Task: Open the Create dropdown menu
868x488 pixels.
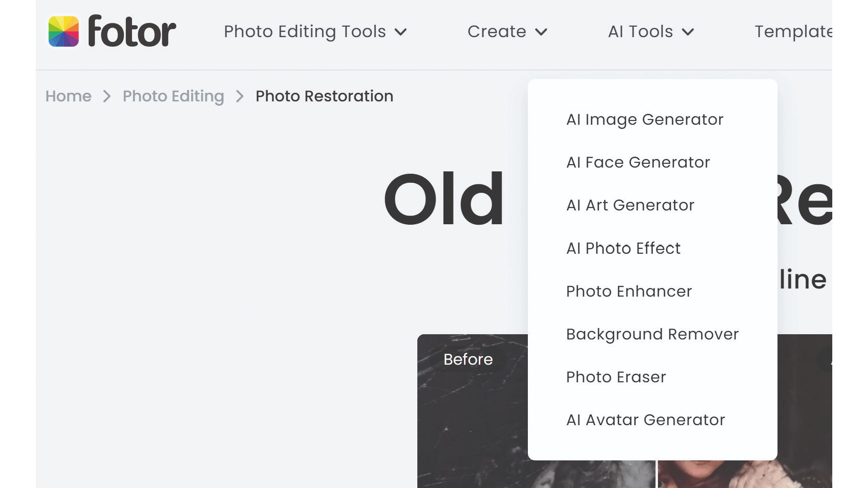Action: [x=507, y=31]
